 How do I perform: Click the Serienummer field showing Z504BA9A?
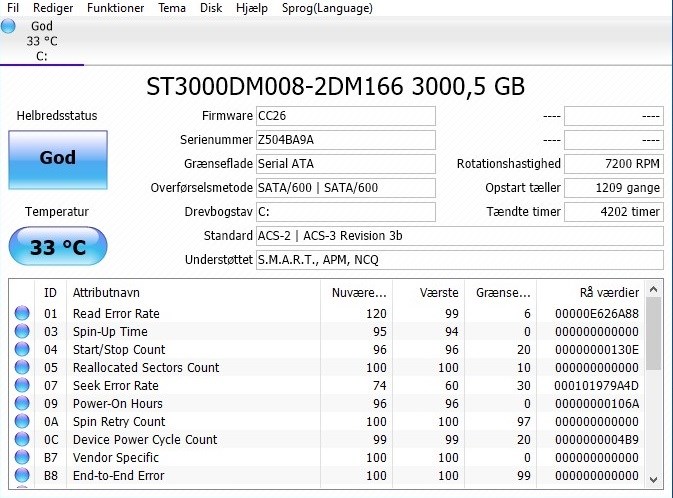346,140
